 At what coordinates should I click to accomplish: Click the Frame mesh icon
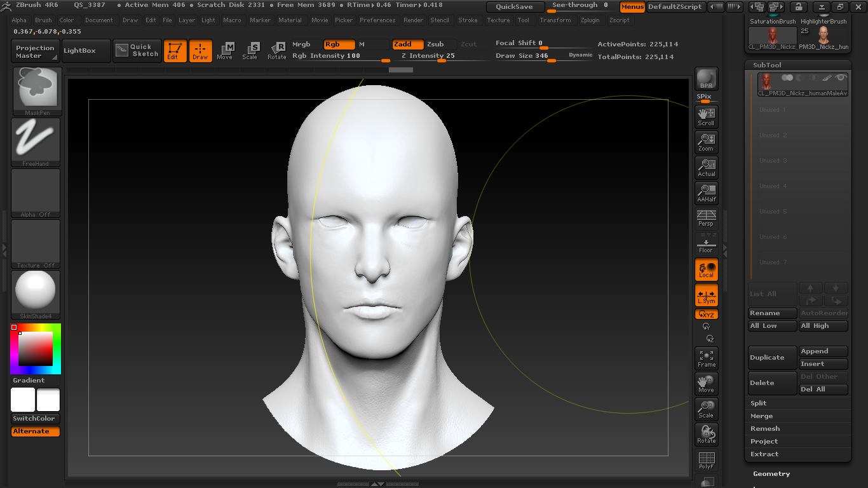pos(706,358)
